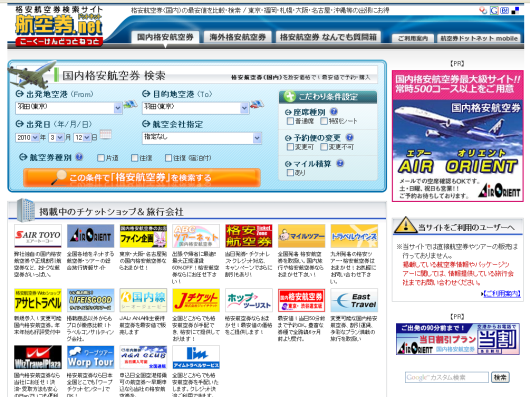Check the 片道 one-way checkbox
This screenshot has width=530, height=397.
(x=101, y=158)
